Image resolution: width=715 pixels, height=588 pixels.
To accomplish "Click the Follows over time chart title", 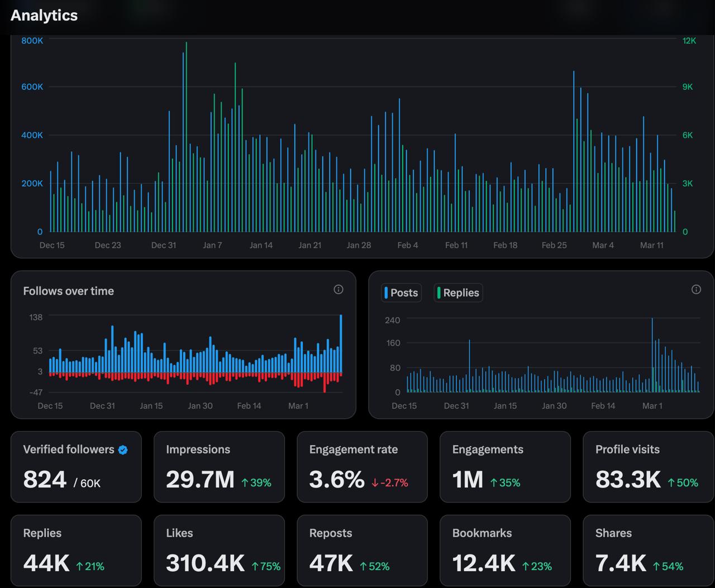I will 68,291.
